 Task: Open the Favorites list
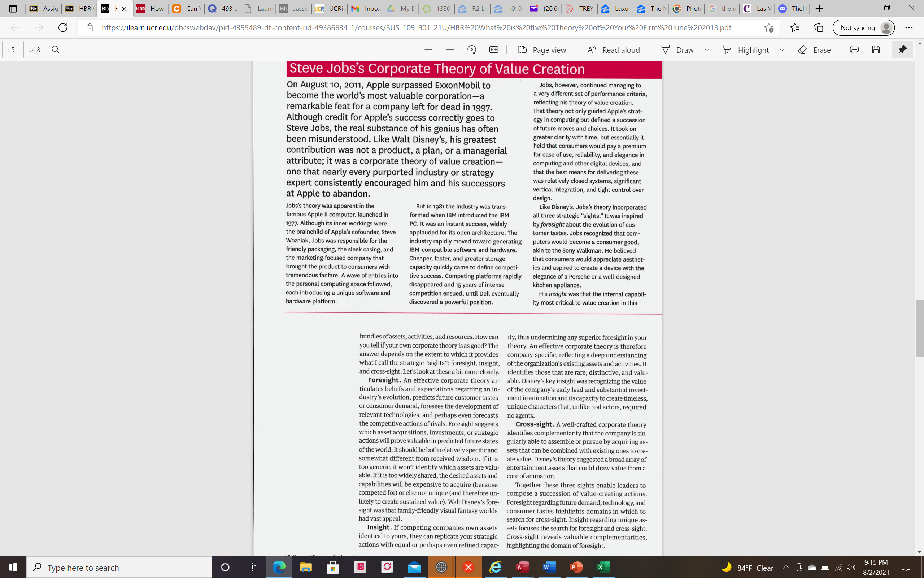click(x=794, y=27)
